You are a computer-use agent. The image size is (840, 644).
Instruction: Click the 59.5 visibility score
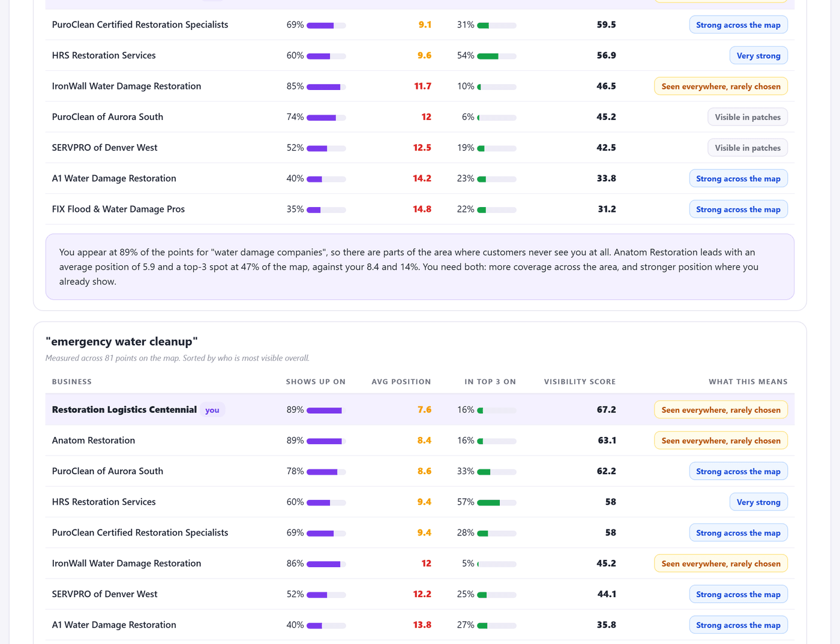click(x=606, y=25)
